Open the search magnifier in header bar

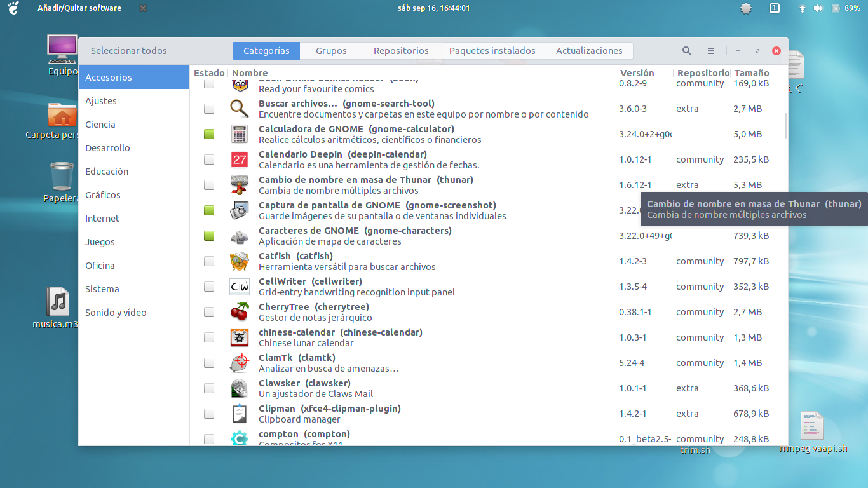[687, 51]
